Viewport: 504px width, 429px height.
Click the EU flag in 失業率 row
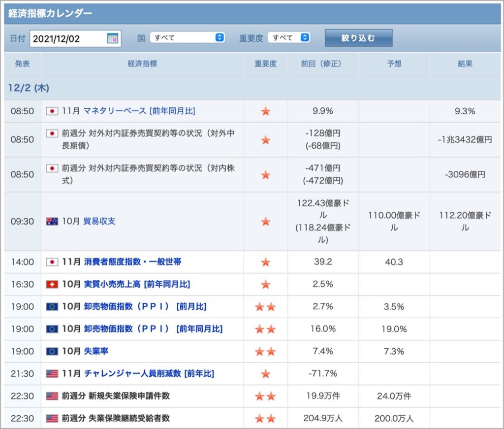coord(52,351)
